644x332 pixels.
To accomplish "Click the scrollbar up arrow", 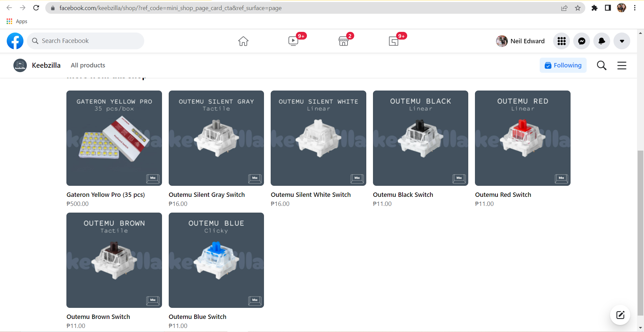I will [x=640, y=33].
